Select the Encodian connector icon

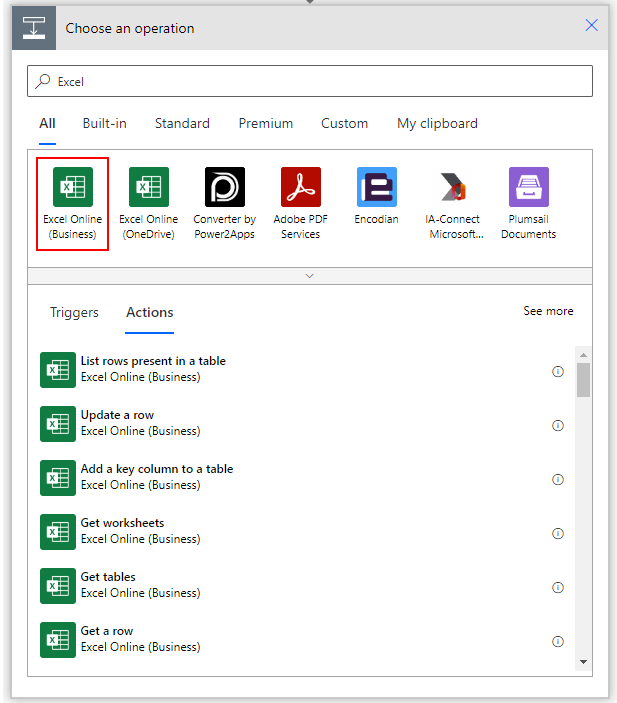376,187
